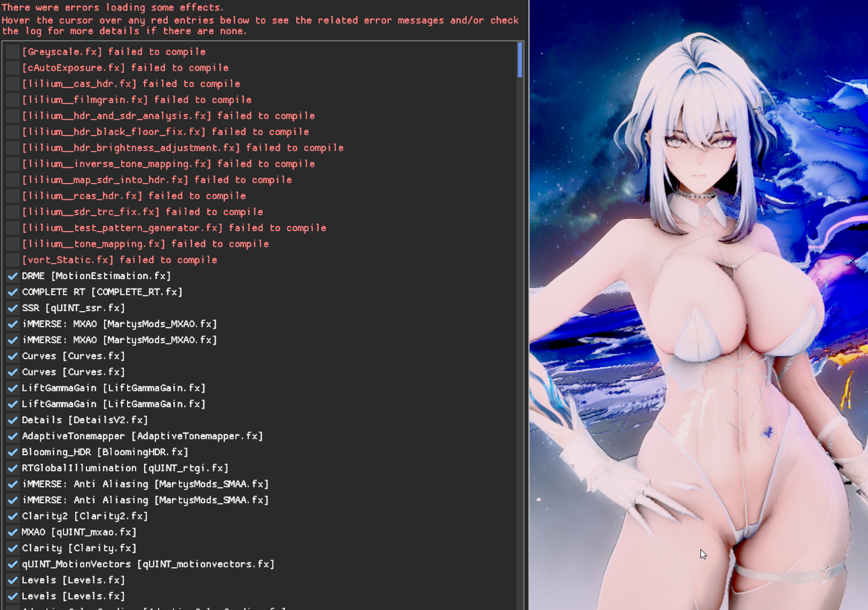Viewport: 868px width, 610px height.
Task: Click the effect list vertical scrollbar thumb
Action: [520, 60]
